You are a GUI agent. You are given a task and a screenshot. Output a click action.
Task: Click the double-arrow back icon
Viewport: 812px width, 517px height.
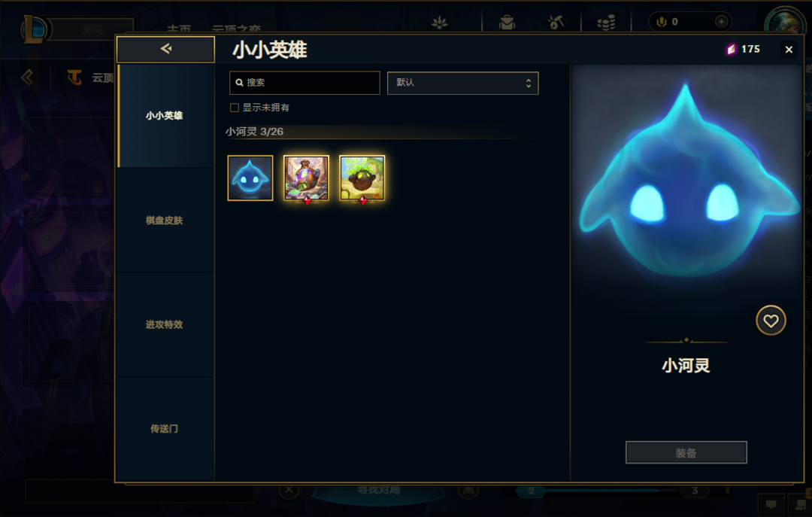165,49
